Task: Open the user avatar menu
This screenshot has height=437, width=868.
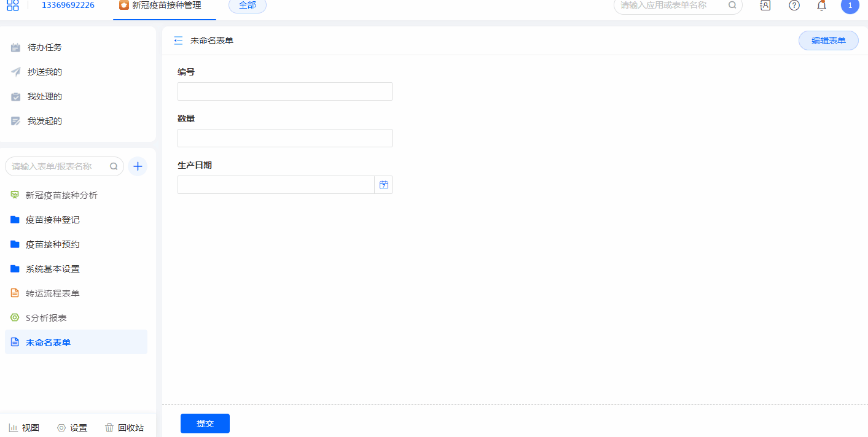Action: [x=850, y=6]
